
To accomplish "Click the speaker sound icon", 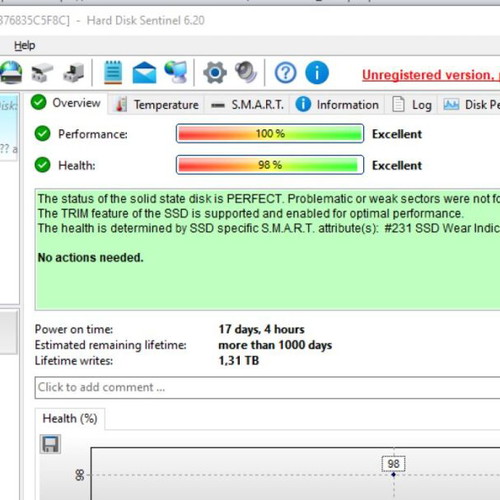I will pyautogui.click(x=246, y=72).
